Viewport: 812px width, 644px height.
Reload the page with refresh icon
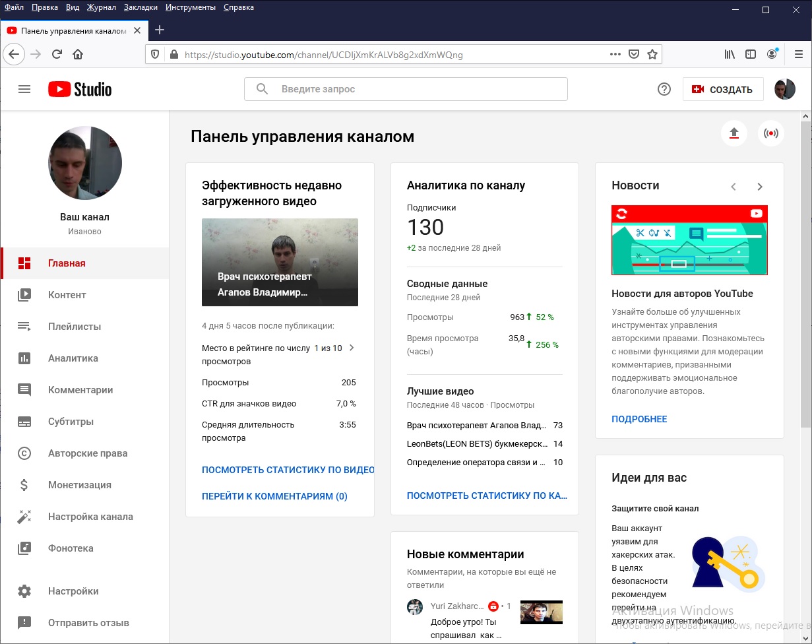click(x=57, y=55)
